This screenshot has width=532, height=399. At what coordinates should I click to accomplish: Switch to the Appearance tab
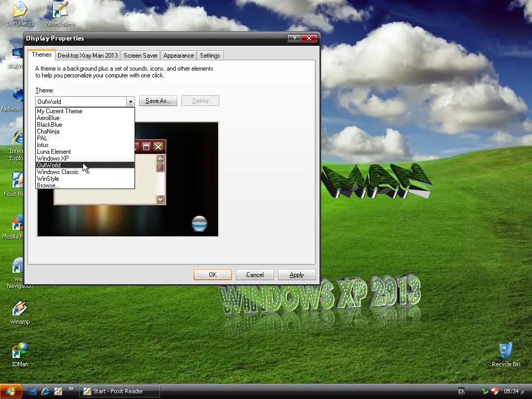[179, 55]
